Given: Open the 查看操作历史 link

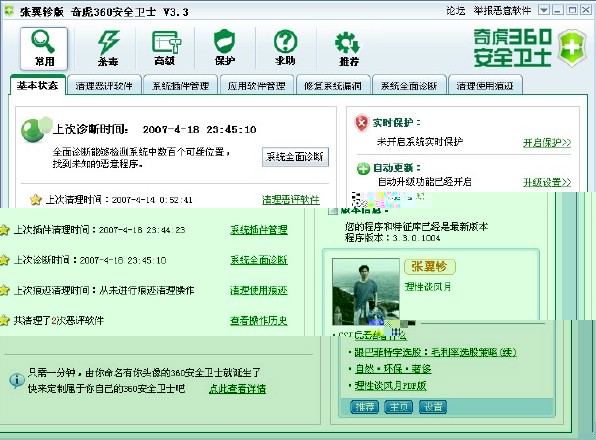Looking at the screenshot, I should click(x=259, y=321).
